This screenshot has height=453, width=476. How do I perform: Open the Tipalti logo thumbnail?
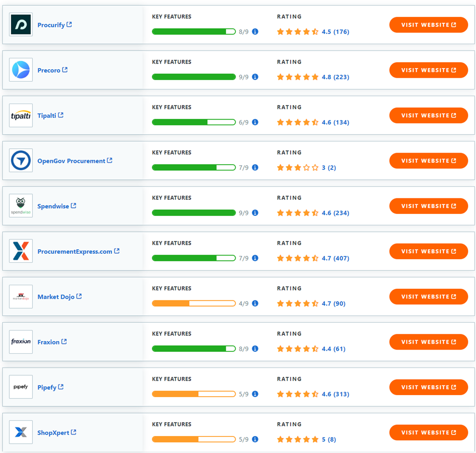(21, 116)
